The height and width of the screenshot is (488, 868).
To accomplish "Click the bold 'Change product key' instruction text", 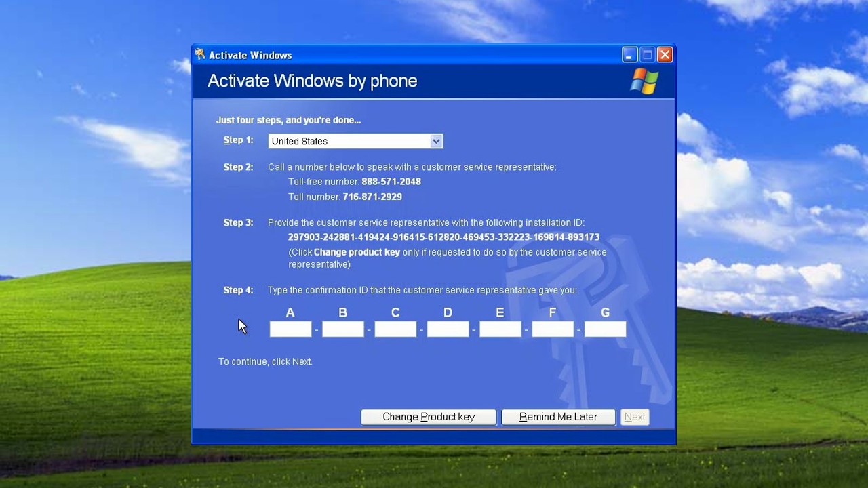I will [357, 252].
